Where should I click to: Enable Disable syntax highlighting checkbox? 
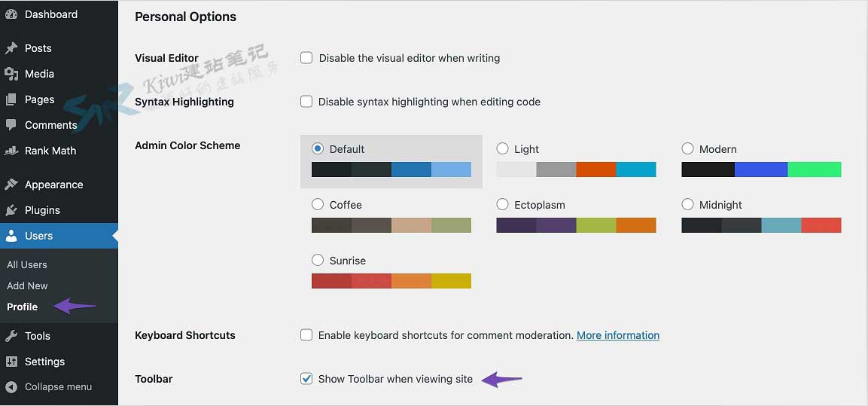pyautogui.click(x=306, y=102)
